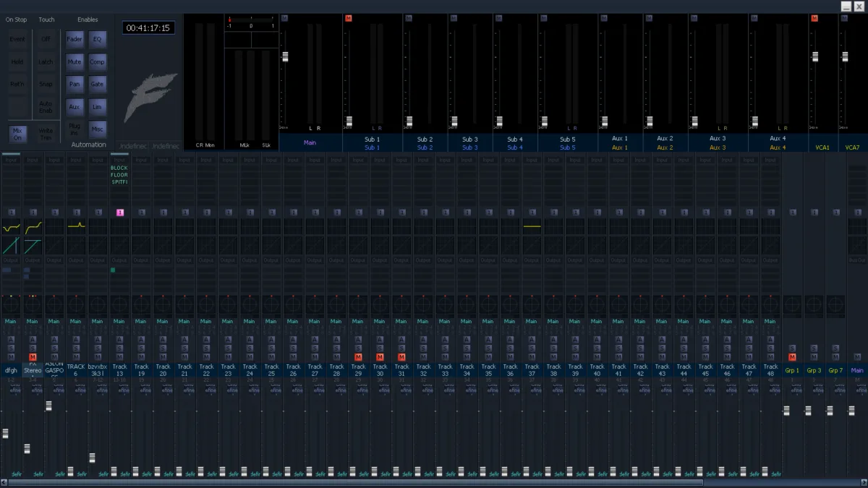Solo the dfgh channel with its S button

(11, 348)
